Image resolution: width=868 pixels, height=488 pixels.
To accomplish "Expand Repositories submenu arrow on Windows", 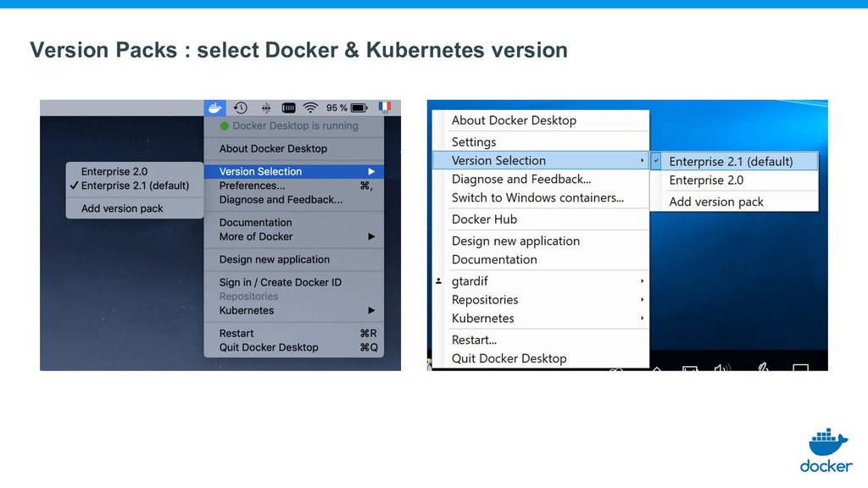I will (642, 300).
